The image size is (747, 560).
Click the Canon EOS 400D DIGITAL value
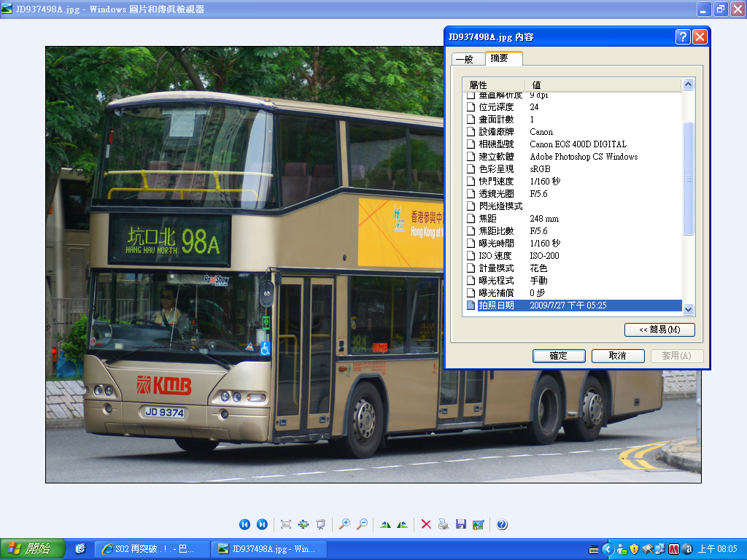[x=578, y=144]
